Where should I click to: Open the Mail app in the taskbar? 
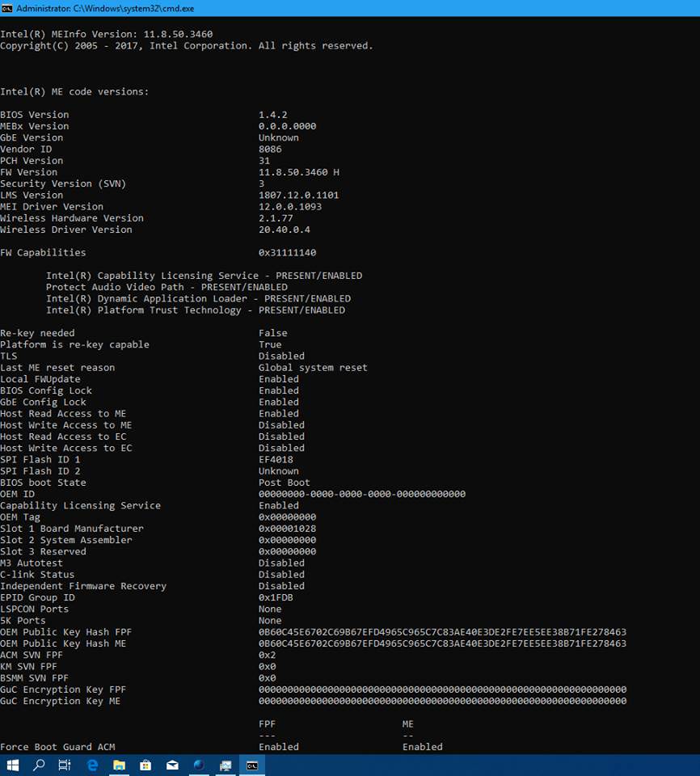172,765
